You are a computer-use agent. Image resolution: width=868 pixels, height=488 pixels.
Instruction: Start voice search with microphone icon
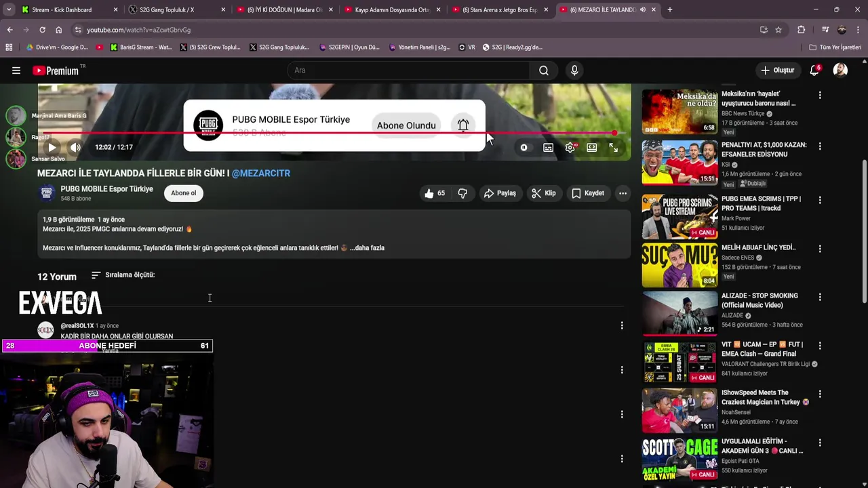point(574,70)
